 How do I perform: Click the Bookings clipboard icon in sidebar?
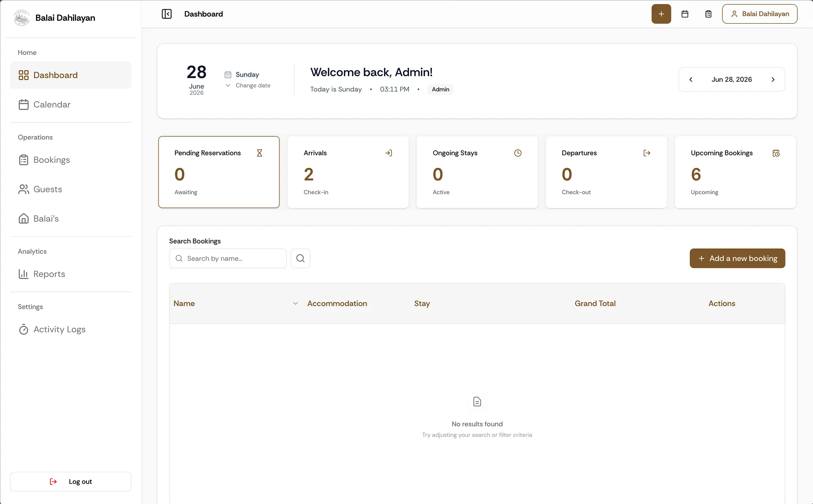pos(24,160)
